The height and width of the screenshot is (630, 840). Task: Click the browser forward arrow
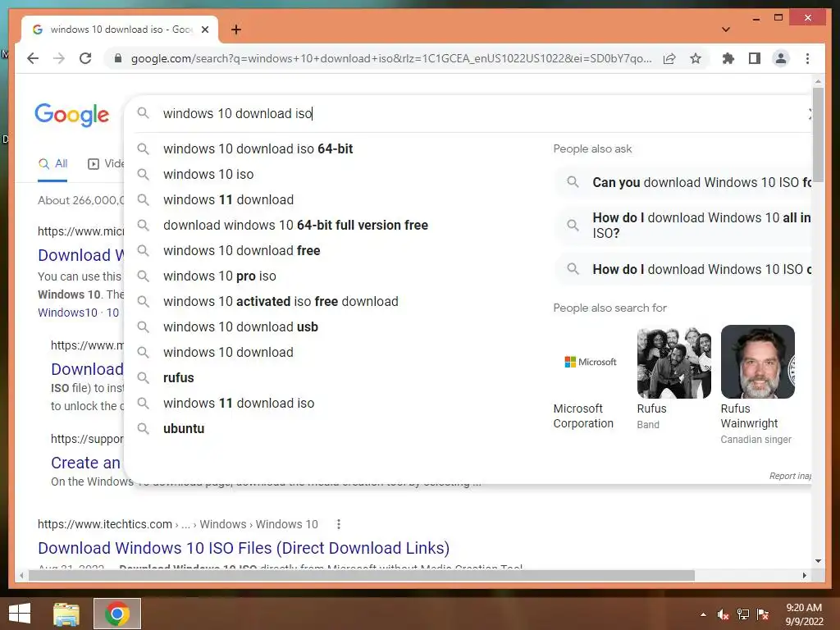(x=59, y=58)
